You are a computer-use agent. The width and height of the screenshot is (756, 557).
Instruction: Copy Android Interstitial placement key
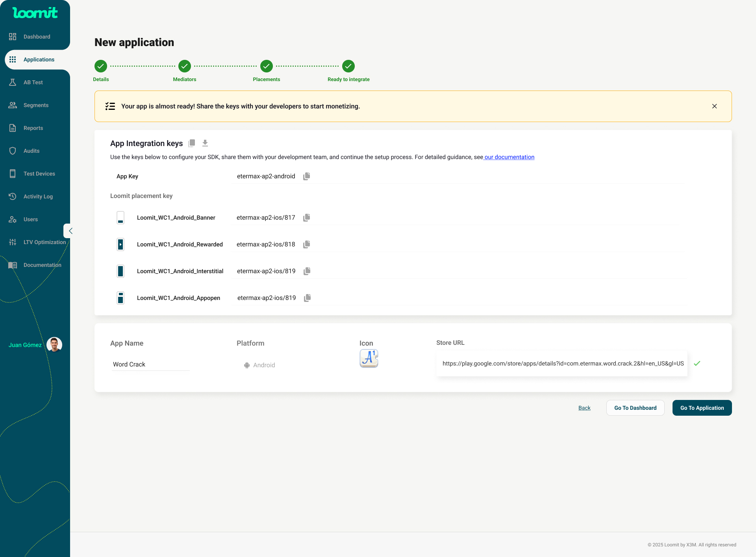pos(307,271)
